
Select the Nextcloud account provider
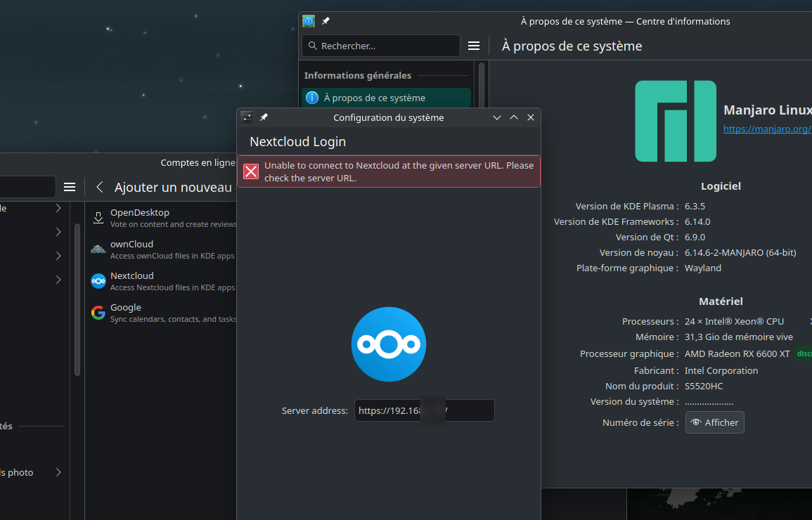click(161, 281)
